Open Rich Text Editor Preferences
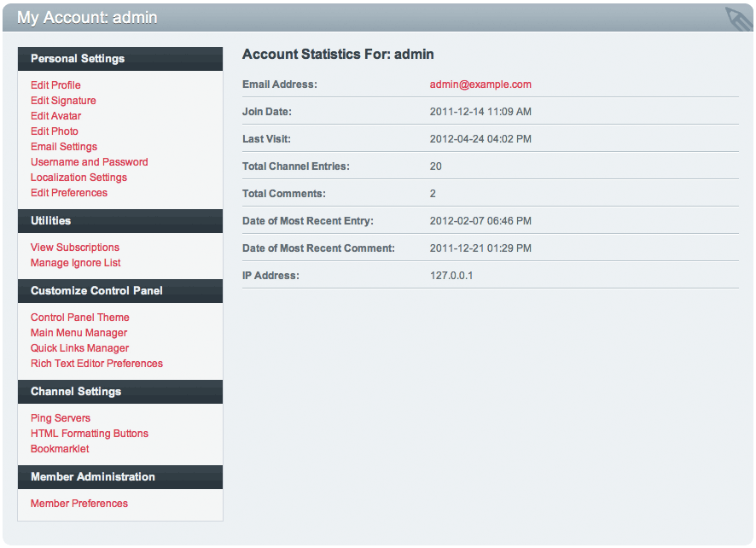The width and height of the screenshot is (756, 548). 96,363
